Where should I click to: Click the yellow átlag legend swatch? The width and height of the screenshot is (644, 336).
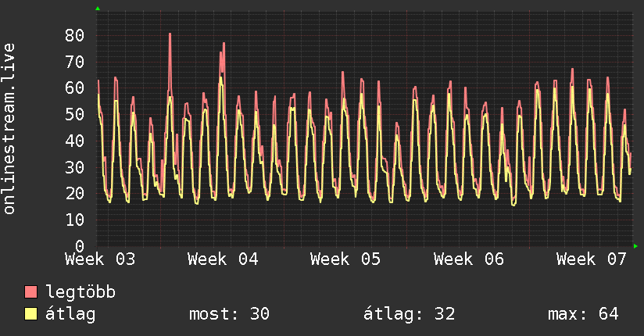pos(30,313)
